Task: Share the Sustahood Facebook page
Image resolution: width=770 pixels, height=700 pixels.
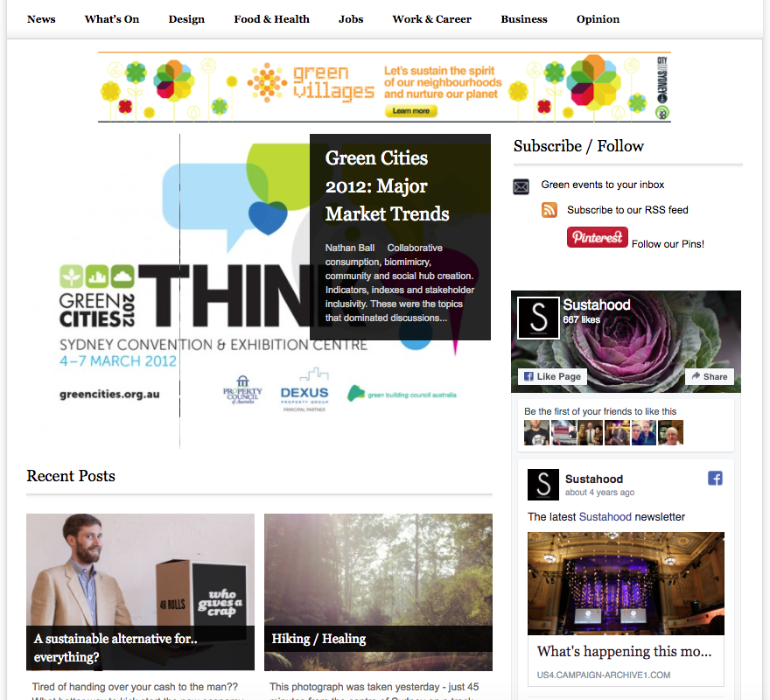Action: (x=710, y=376)
